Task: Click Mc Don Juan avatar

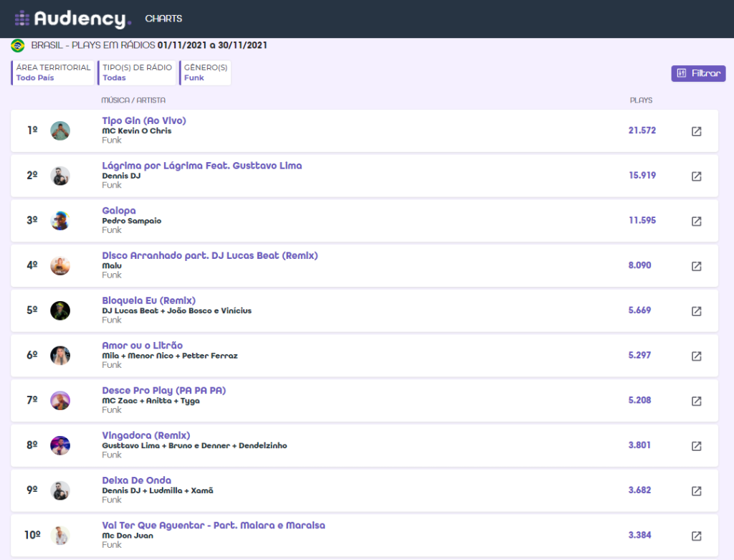Action: (x=60, y=535)
